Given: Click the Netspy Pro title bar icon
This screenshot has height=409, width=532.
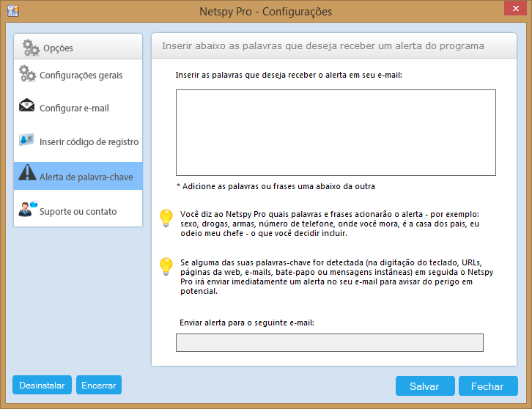Looking at the screenshot, I should (x=13, y=11).
